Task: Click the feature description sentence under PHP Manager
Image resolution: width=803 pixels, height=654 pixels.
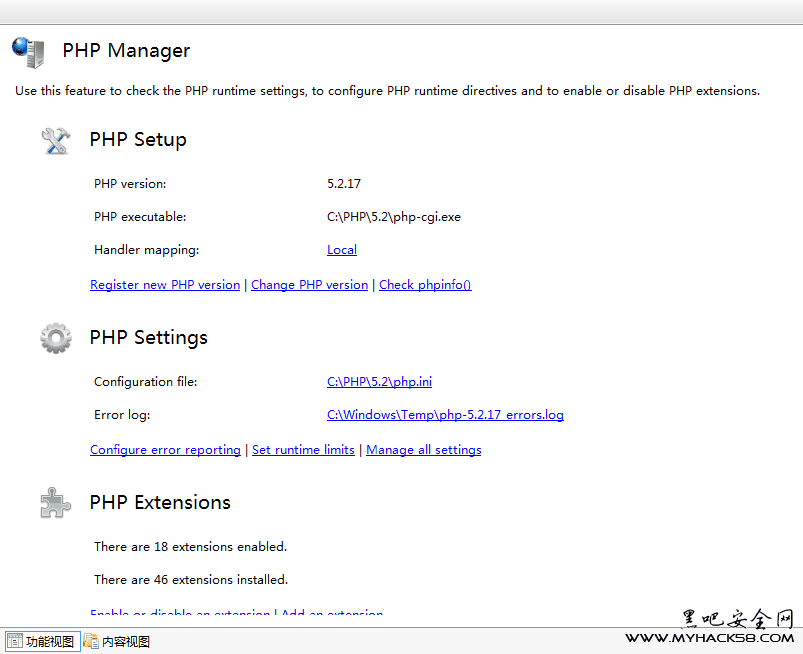Action: [387, 91]
